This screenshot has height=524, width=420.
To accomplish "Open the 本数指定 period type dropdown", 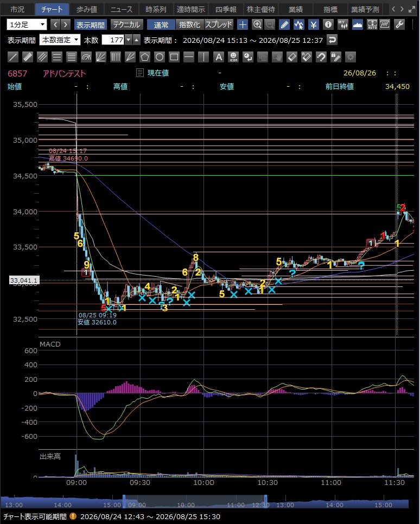I will 60,40.
